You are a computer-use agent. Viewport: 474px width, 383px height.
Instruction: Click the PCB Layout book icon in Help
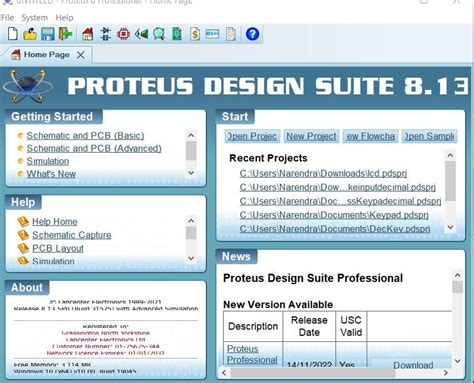coord(23,248)
